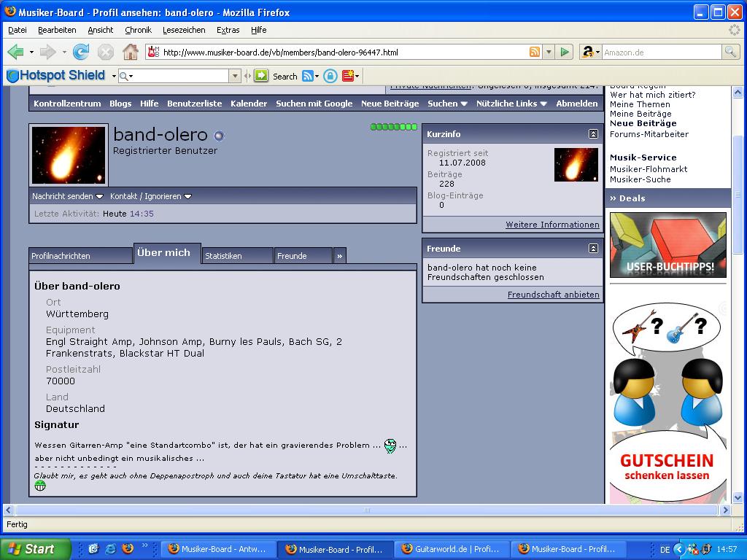Click the browser Back arrow button
Image resolution: width=747 pixels, height=560 pixels.
pos(16,52)
